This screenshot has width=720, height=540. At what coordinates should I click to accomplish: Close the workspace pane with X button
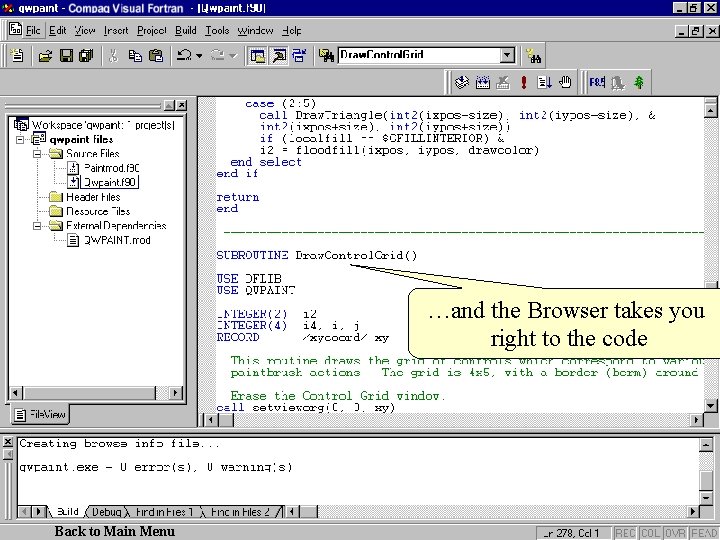pyautogui.click(x=182, y=105)
